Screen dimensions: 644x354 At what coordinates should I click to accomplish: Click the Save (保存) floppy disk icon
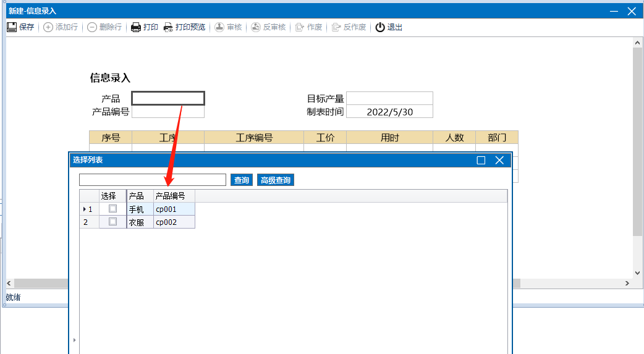click(12, 27)
